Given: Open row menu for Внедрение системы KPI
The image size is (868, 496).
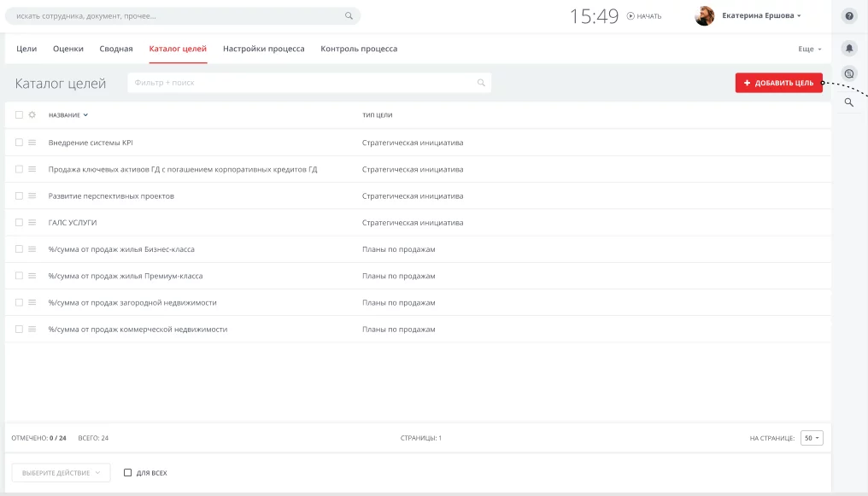Looking at the screenshot, I should click(x=32, y=143).
